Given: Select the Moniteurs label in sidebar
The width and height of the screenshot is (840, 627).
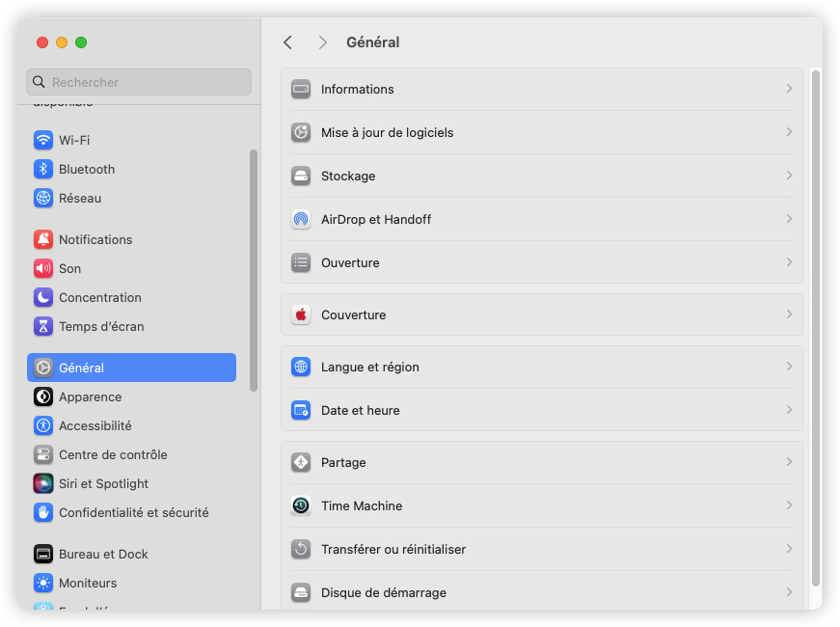Looking at the screenshot, I should pyautogui.click(x=88, y=583).
